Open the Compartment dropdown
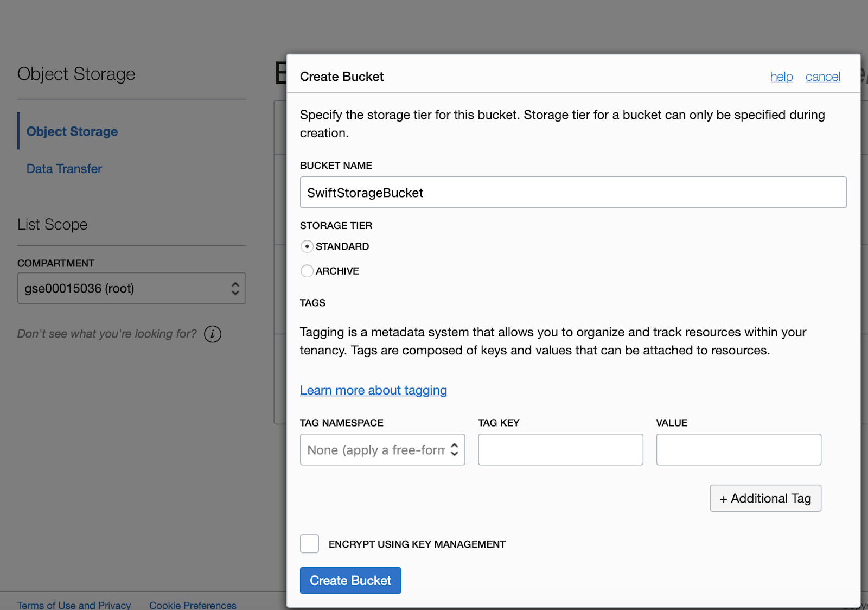The width and height of the screenshot is (868, 610). coord(131,288)
